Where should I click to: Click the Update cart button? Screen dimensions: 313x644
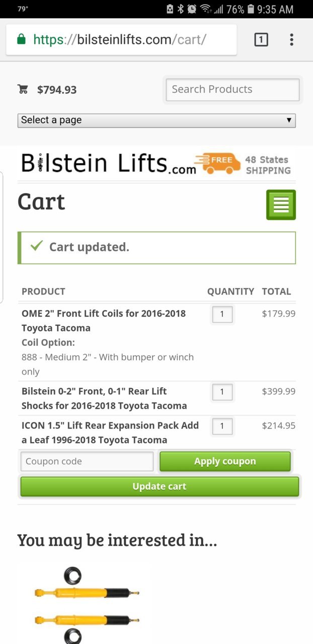coord(160,486)
